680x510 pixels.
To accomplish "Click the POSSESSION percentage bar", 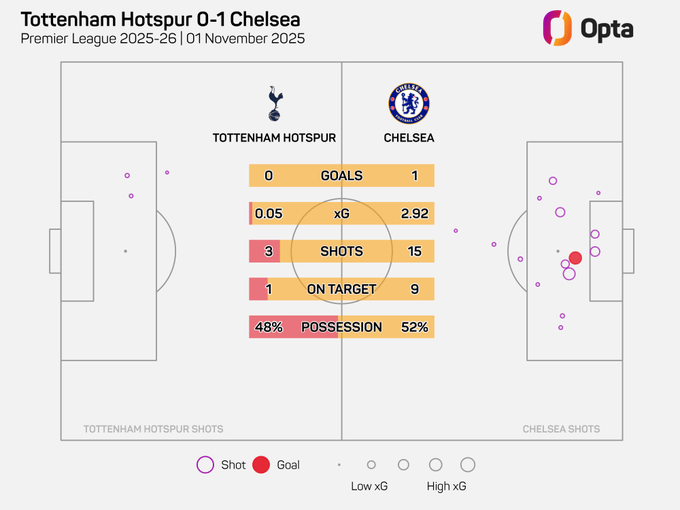I will (x=341, y=327).
